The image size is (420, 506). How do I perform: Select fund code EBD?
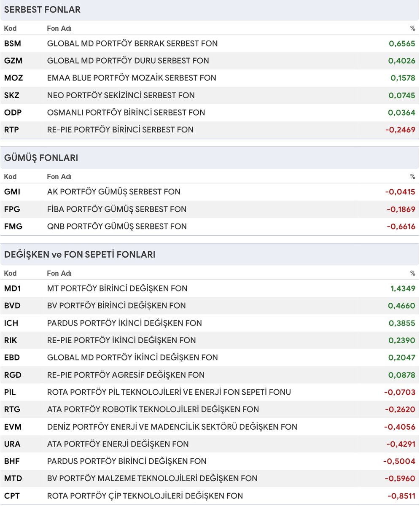click(12, 358)
